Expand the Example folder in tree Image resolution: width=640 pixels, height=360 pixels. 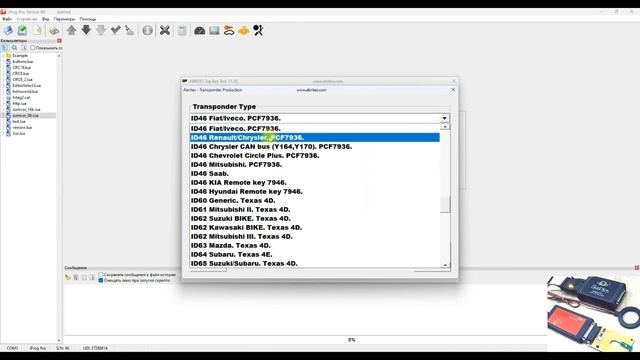[x=3, y=56]
